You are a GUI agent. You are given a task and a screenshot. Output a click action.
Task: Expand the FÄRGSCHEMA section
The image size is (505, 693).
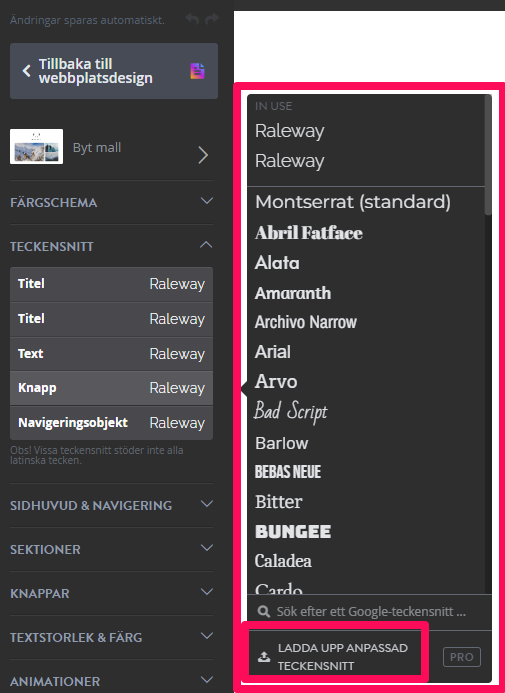point(111,202)
